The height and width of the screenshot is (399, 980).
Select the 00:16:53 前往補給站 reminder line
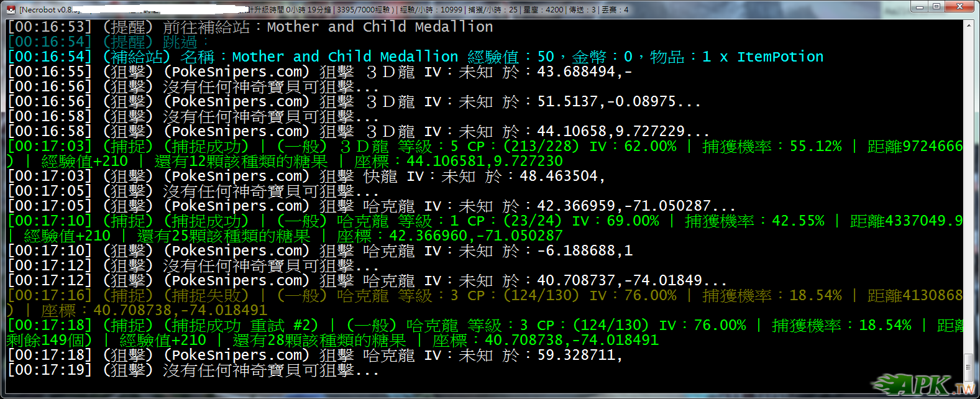pos(250,27)
